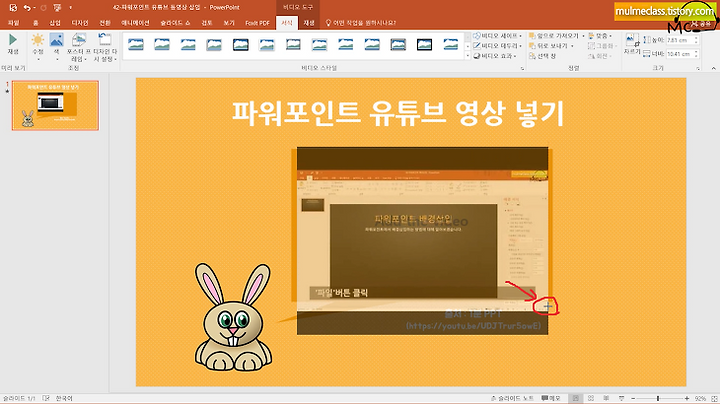
Task: Switch to the 홈 (Home) tab
Action: click(x=35, y=22)
